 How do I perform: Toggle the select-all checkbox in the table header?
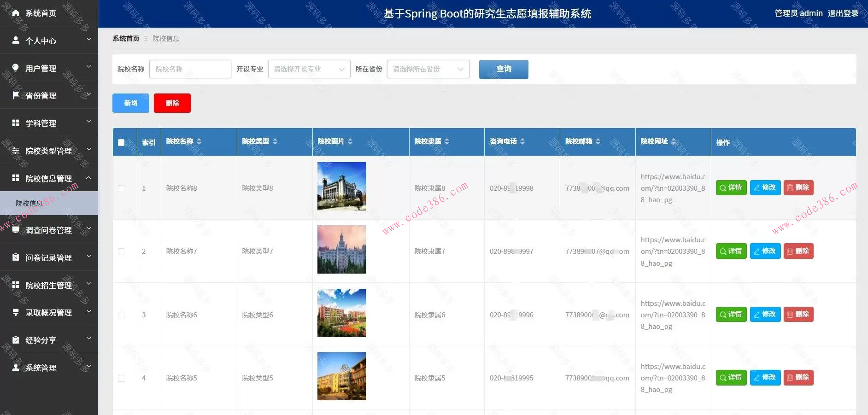122,143
